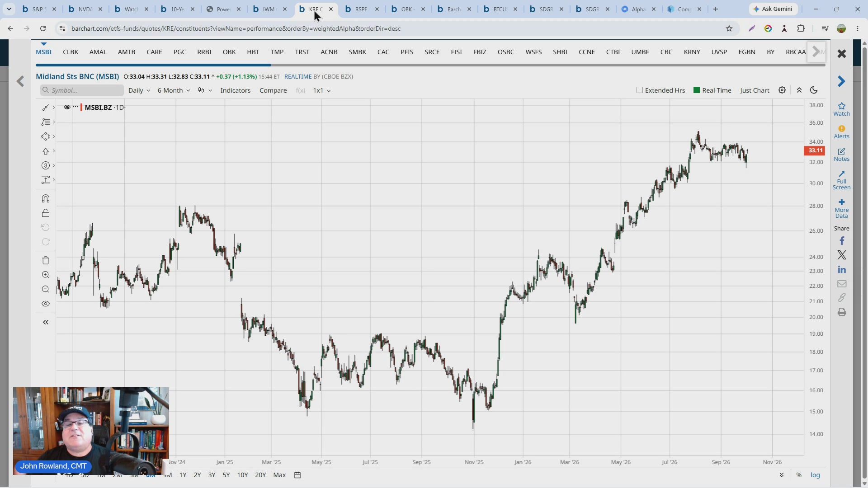Open the date range calendar picker
Screen dimensions: 868x488
point(297,475)
